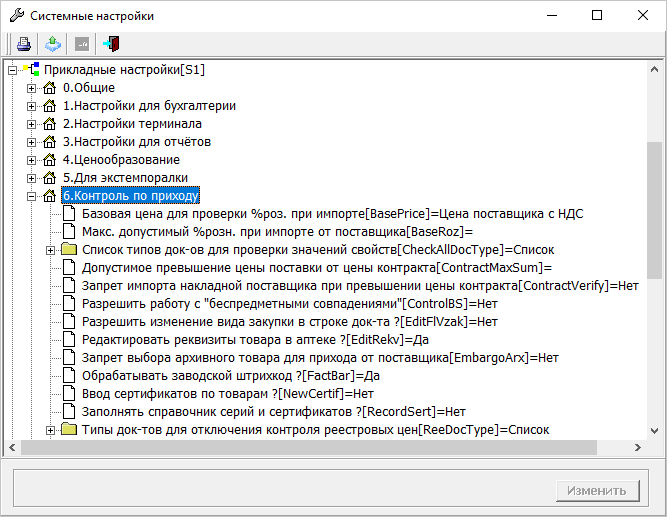Expand the ReeDocType list folder node
667x517 pixels.
pyautogui.click(x=50, y=431)
